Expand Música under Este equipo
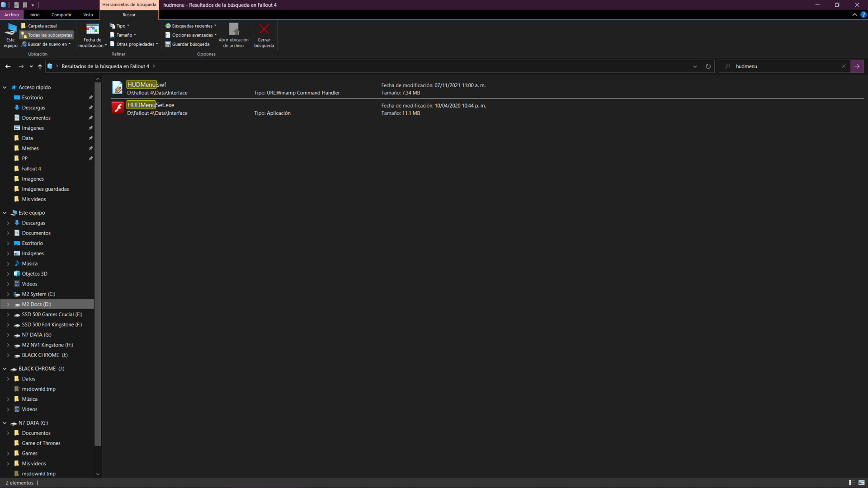The width and height of the screenshot is (868, 488). pos(8,263)
